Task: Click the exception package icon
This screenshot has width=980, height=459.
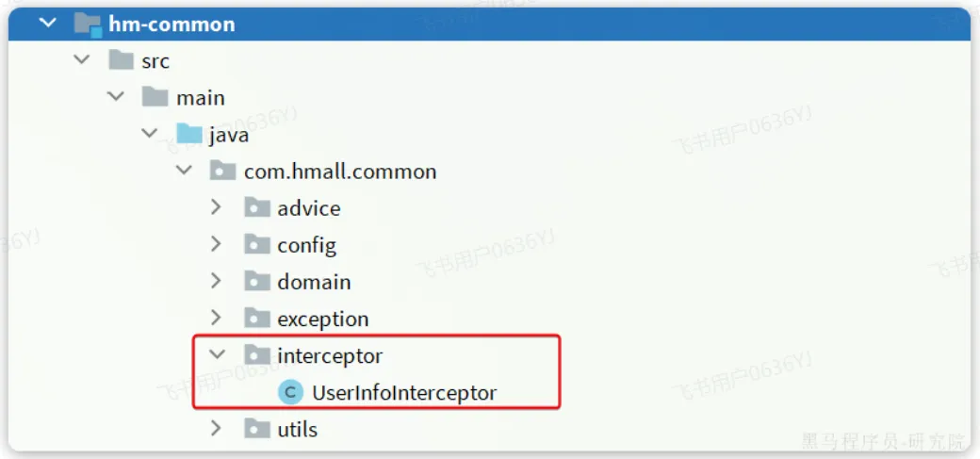Action: tap(256, 319)
